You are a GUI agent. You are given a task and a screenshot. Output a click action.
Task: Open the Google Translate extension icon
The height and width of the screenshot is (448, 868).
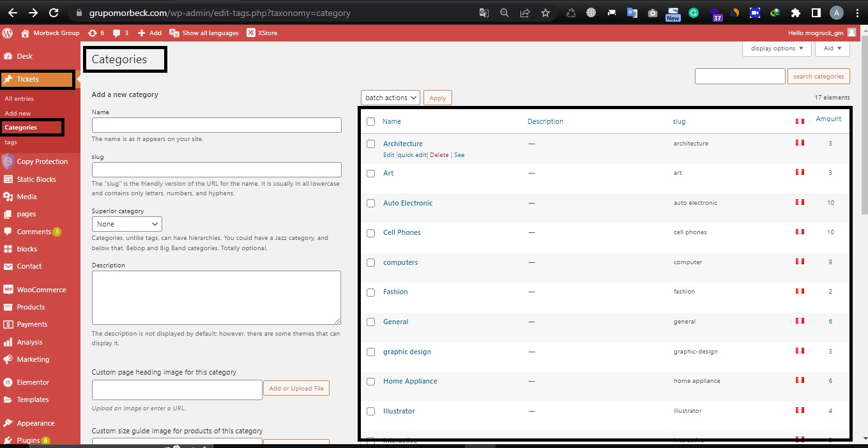point(632,12)
